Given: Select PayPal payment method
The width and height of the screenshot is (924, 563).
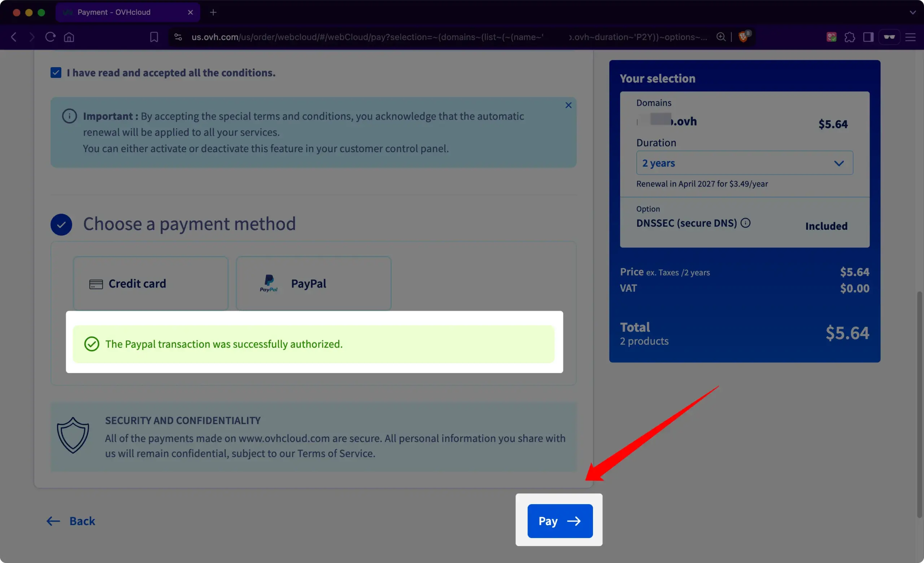Looking at the screenshot, I should coord(314,283).
